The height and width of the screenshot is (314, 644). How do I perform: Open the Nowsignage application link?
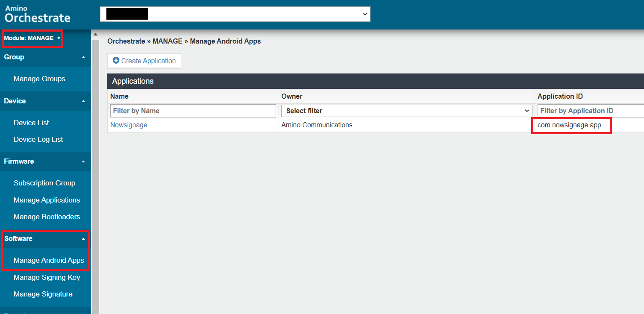(129, 125)
